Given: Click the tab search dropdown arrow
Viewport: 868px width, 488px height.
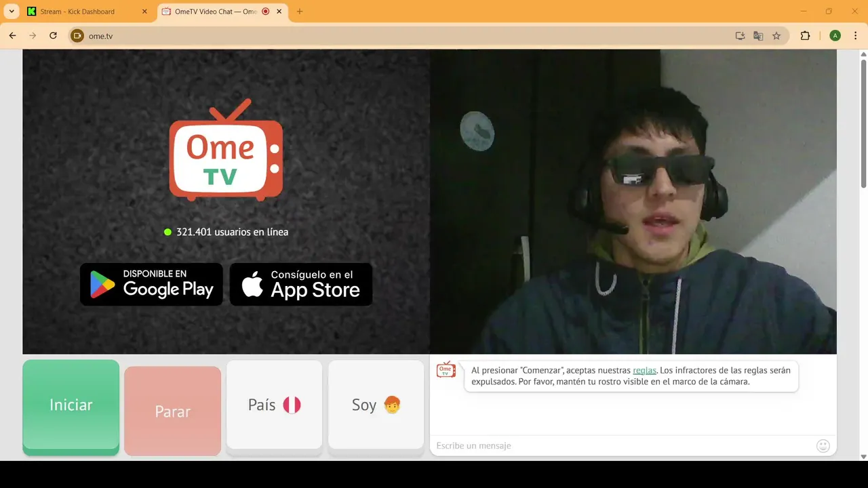Looking at the screenshot, I should (x=12, y=12).
